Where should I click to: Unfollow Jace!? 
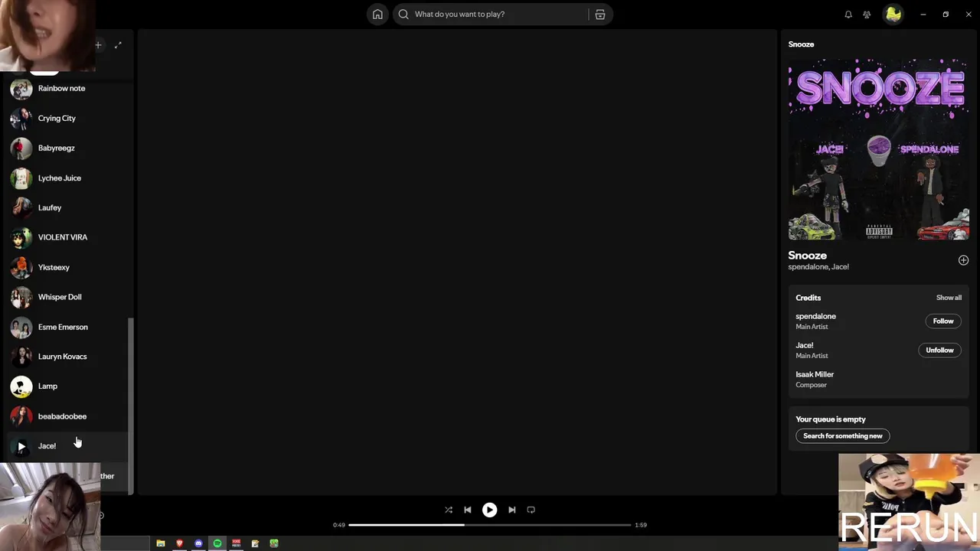click(x=939, y=350)
